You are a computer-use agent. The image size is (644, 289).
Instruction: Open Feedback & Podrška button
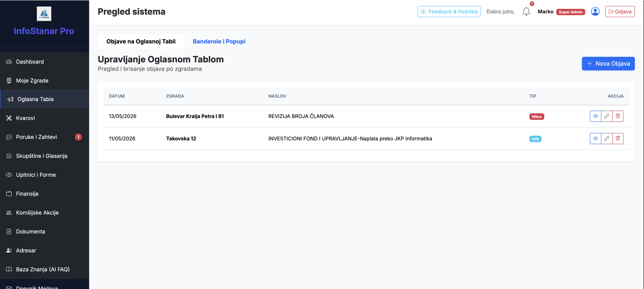pyautogui.click(x=449, y=12)
